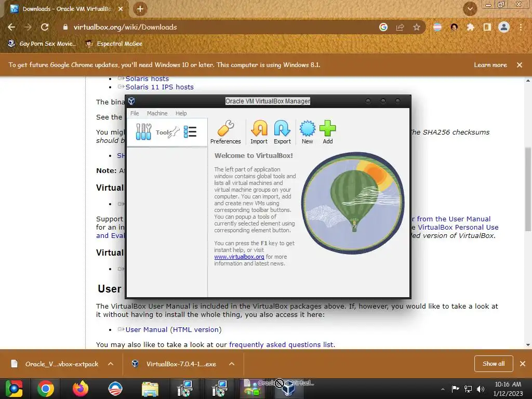This screenshot has height=399, width=532.
Task: Reload the Downloads page
Action: [x=45, y=27]
